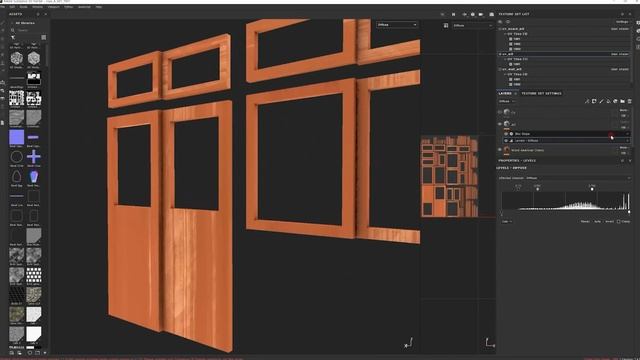Click the Reset button in Levels
The image size is (640, 360).
click(x=585, y=222)
